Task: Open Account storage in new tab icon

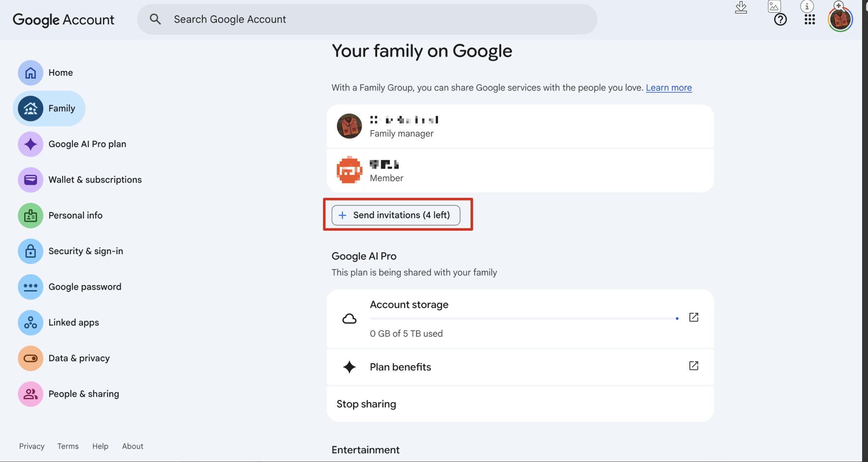Action: 693,317
